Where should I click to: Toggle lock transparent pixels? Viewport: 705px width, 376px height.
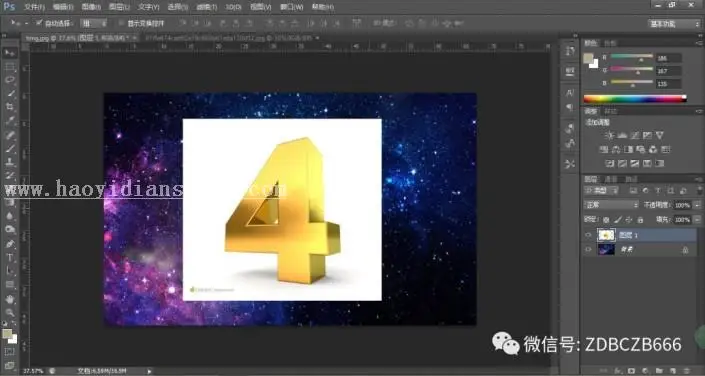pos(606,220)
